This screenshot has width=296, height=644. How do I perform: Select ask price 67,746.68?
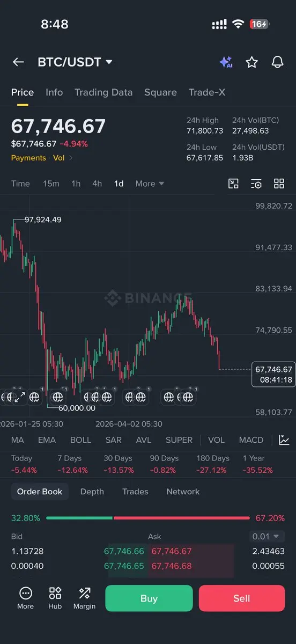[x=172, y=566]
